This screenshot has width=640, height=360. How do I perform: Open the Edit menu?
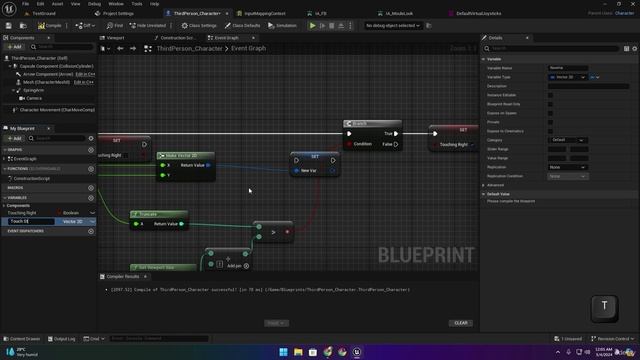click(40, 4)
